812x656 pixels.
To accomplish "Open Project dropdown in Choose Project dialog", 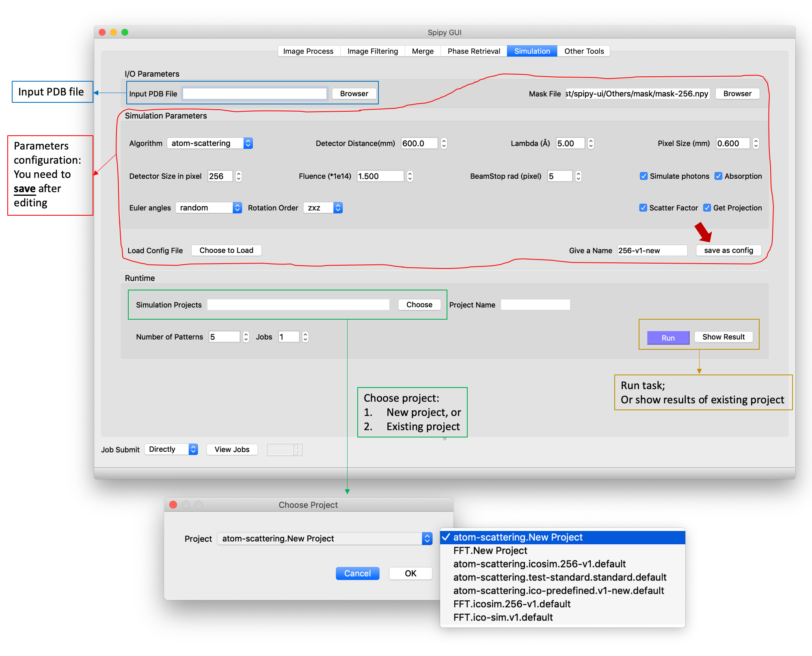I will click(324, 539).
